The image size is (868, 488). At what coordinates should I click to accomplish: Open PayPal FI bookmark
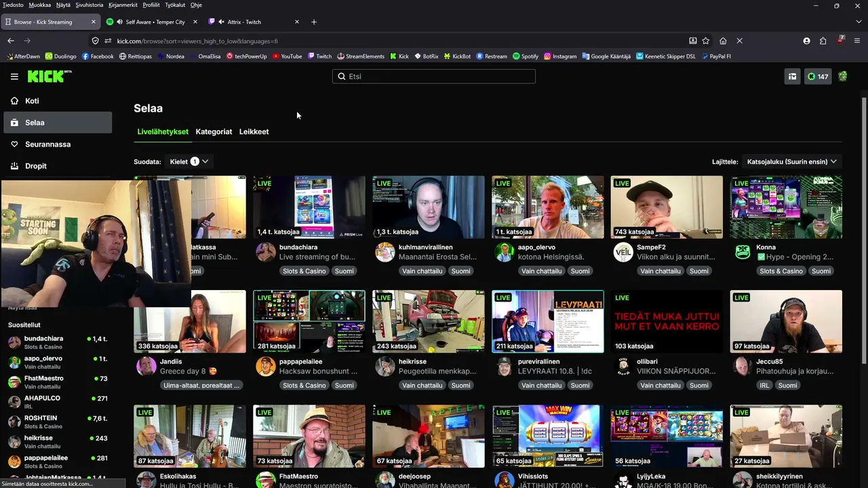[x=716, y=56]
